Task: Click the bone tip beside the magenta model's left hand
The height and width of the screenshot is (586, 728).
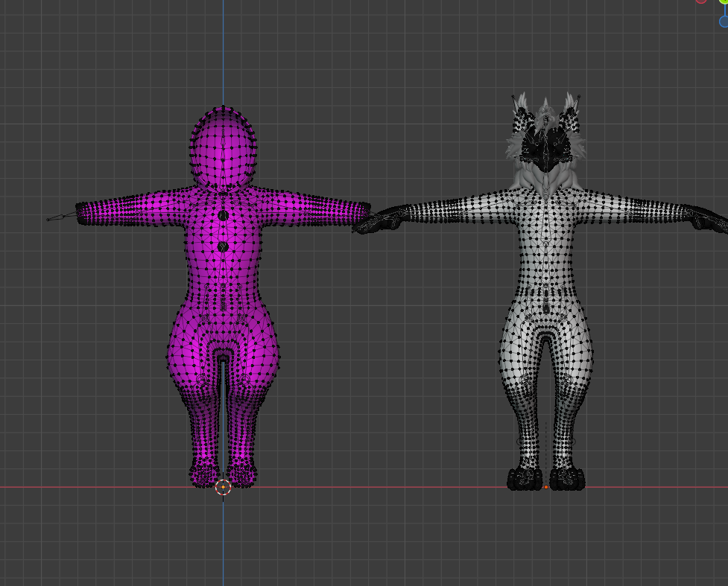Action: pyautogui.click(x=48, y=220)
